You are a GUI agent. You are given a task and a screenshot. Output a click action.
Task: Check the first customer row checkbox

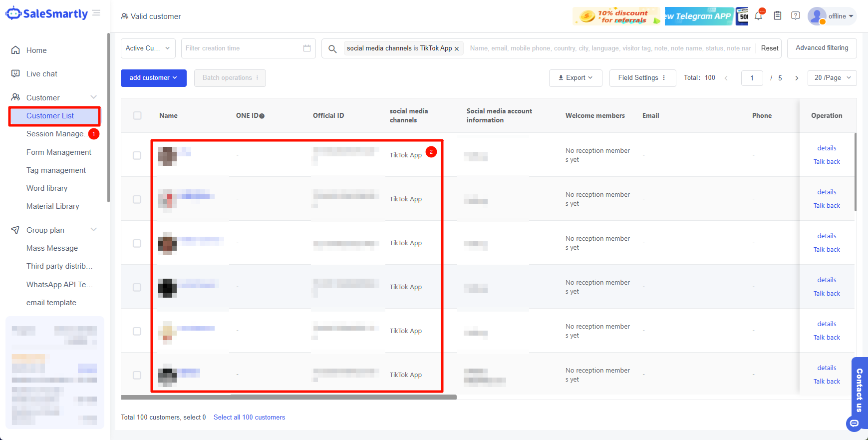(137, 155)
